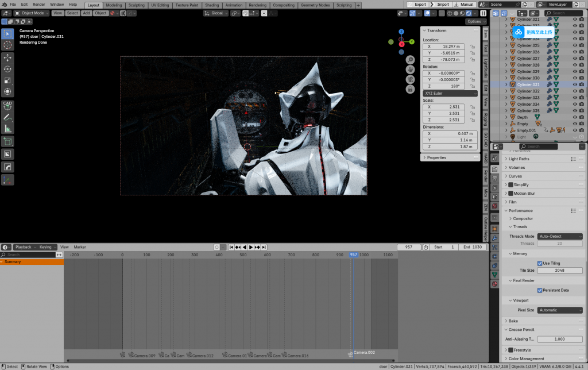This screenshot has width=588, height=370.
Task: Pause viewport render preview
Action: 483,13
